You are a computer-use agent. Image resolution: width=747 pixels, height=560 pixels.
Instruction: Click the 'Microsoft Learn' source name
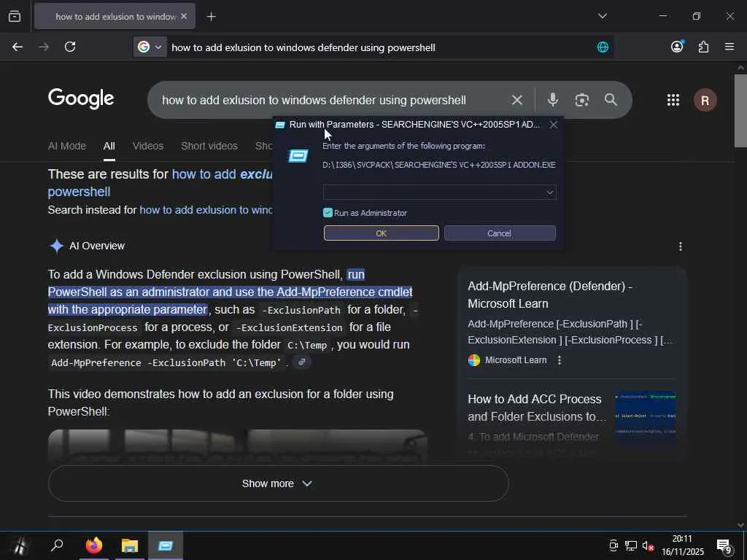[516, 360]
